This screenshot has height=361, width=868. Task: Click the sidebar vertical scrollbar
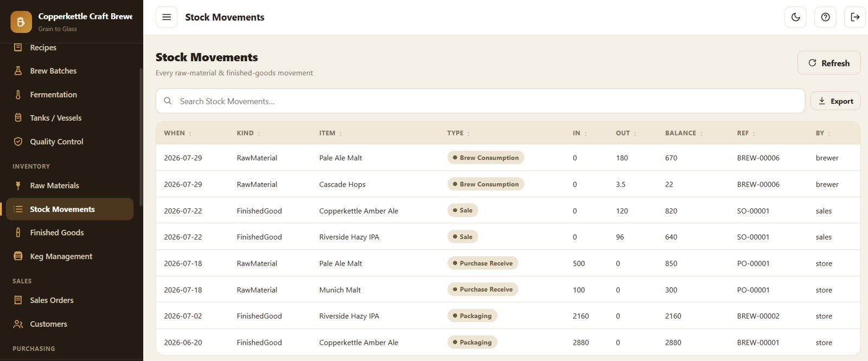[x=141, y=137]
